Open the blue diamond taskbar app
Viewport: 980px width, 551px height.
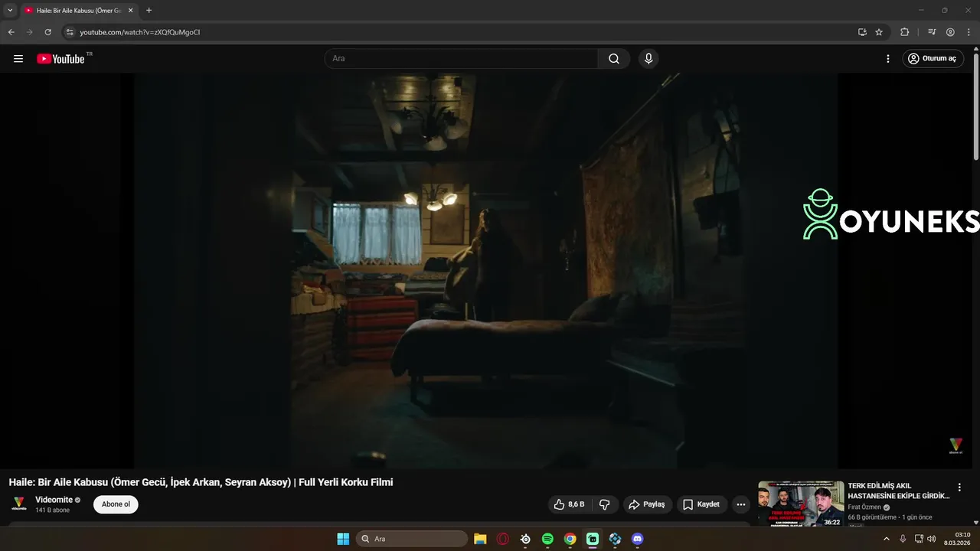(615, 539)
